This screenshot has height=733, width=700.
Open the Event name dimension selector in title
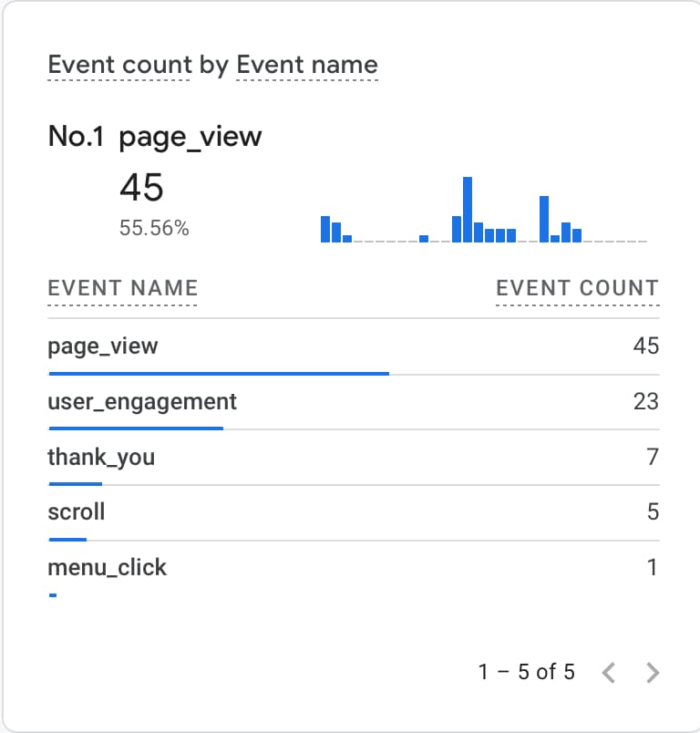[x=306, y=66]
